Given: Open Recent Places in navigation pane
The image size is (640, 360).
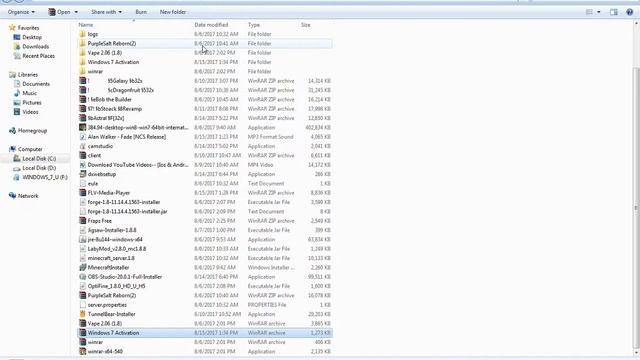Looking at the screenshot, I should point(38,56).
